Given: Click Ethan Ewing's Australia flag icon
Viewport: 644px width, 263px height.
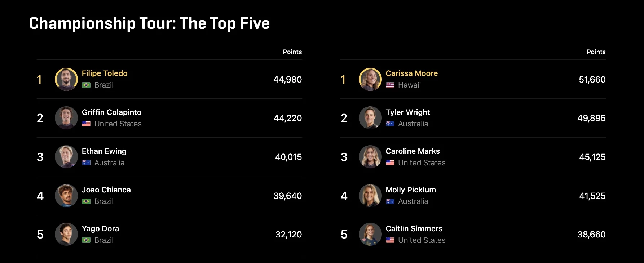Looking at the screenshot, I should [86, 162].
